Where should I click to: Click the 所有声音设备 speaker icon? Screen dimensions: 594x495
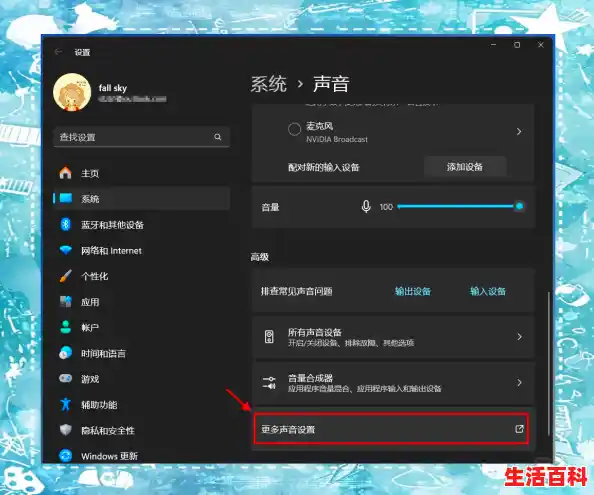(269, 336)
